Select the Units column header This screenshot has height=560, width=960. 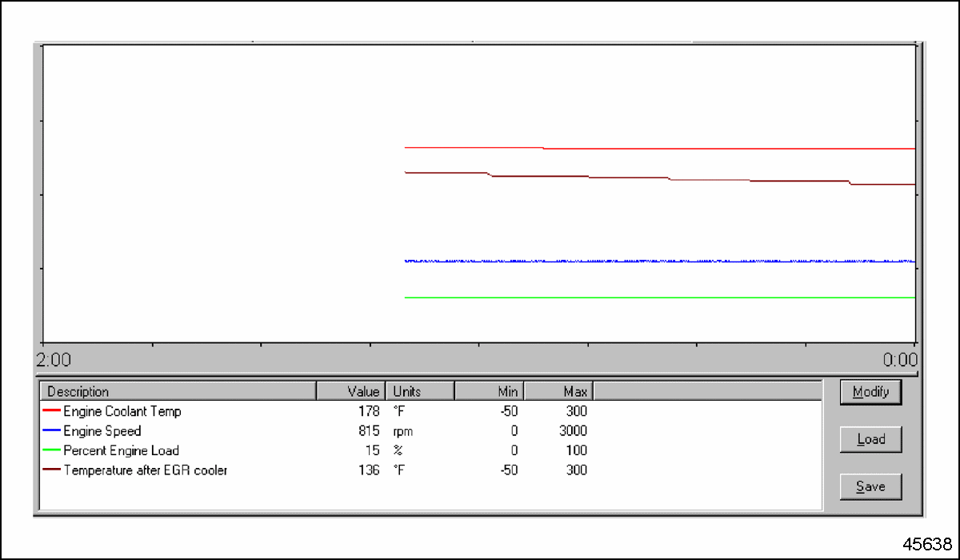coord(408,391)
